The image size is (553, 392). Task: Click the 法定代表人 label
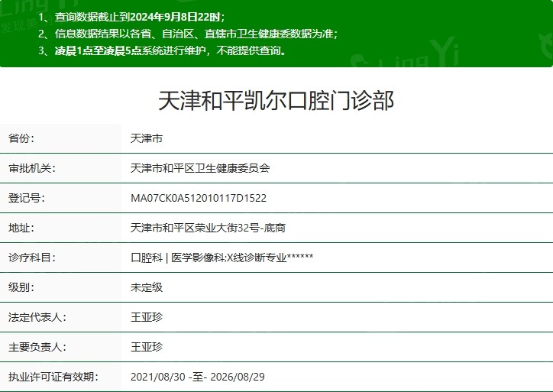pyautogui.click(x=37, y=317)
